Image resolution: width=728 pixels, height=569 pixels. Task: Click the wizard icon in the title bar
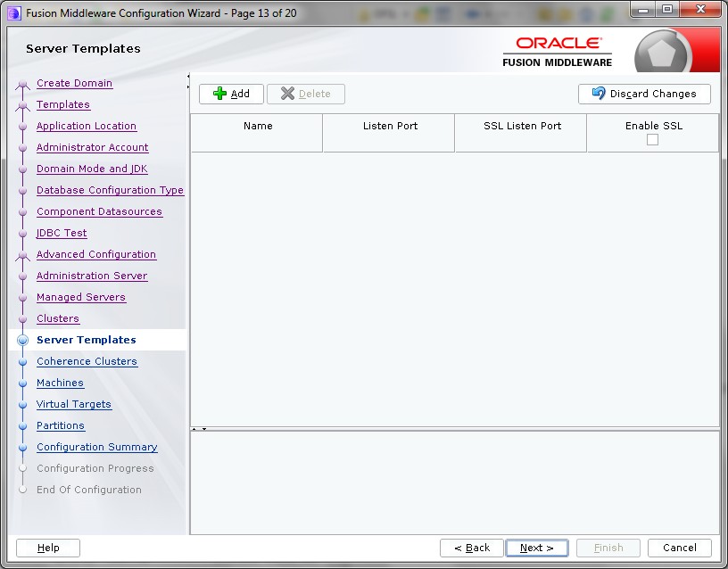(14, 13)
